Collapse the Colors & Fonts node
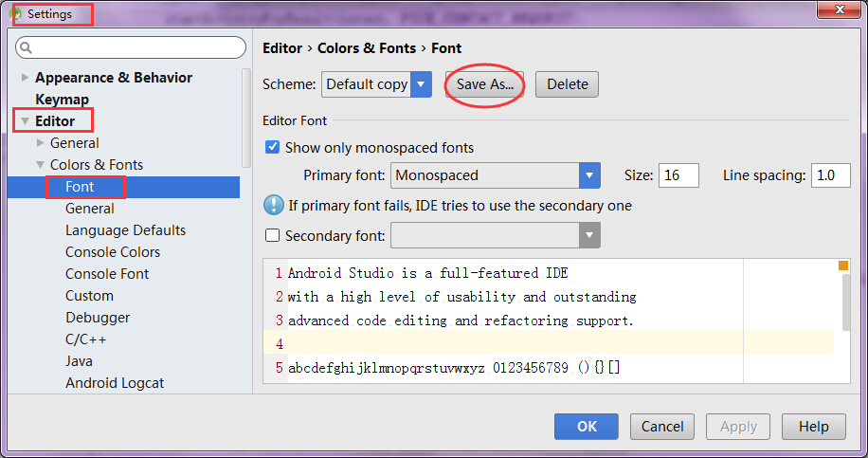This screenshot has width=868, height=458. [x=40, y=165]
